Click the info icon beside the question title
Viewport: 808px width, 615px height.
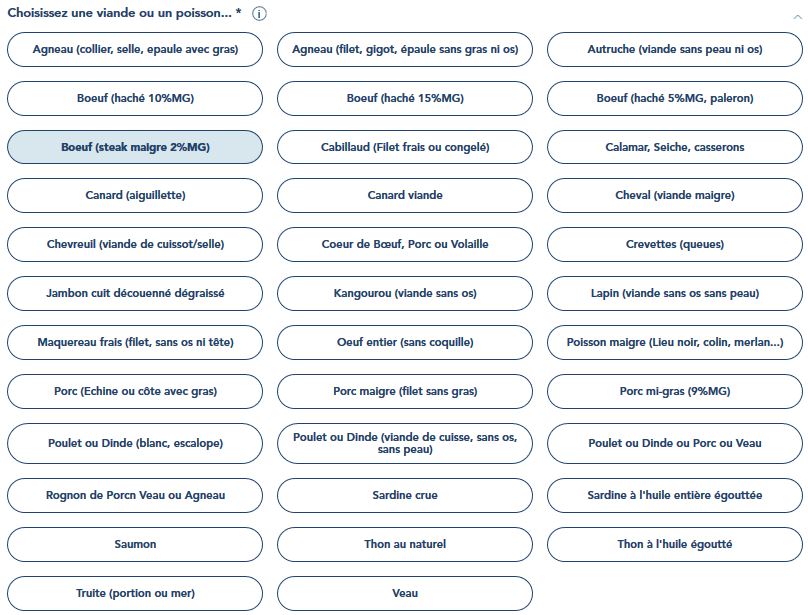[260, 14]
